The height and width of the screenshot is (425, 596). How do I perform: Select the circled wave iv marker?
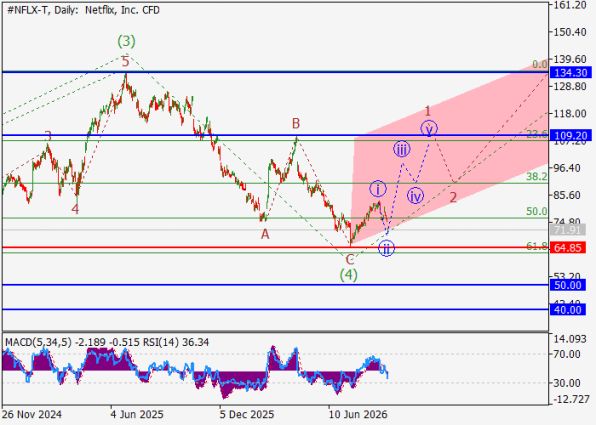coord(415,196)
